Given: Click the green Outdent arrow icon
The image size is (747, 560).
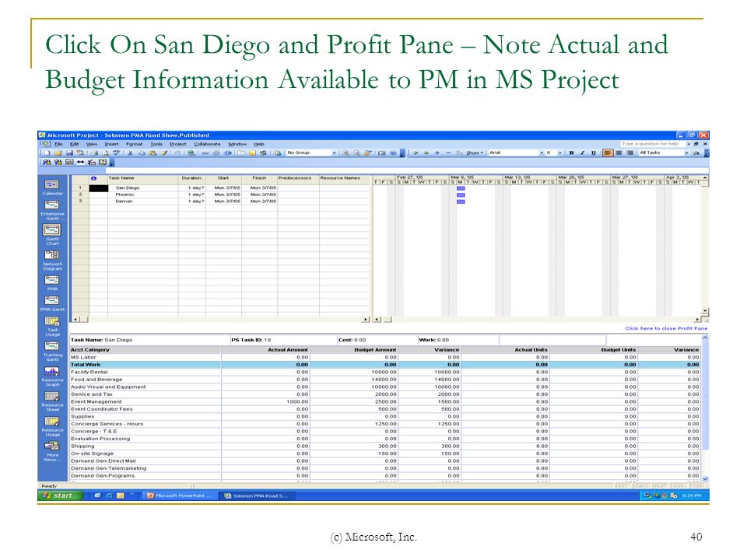Looking at the screenshot, I should [416, 153].
